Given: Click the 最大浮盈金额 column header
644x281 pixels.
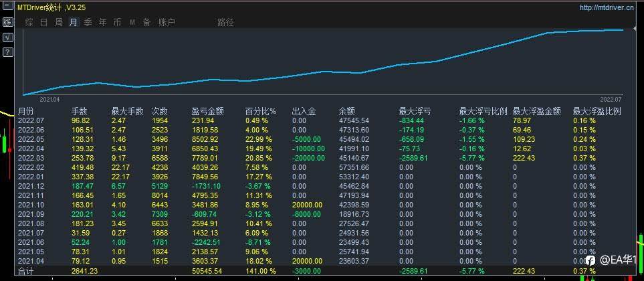Looking at the screenshot, I should coord(537,111).
